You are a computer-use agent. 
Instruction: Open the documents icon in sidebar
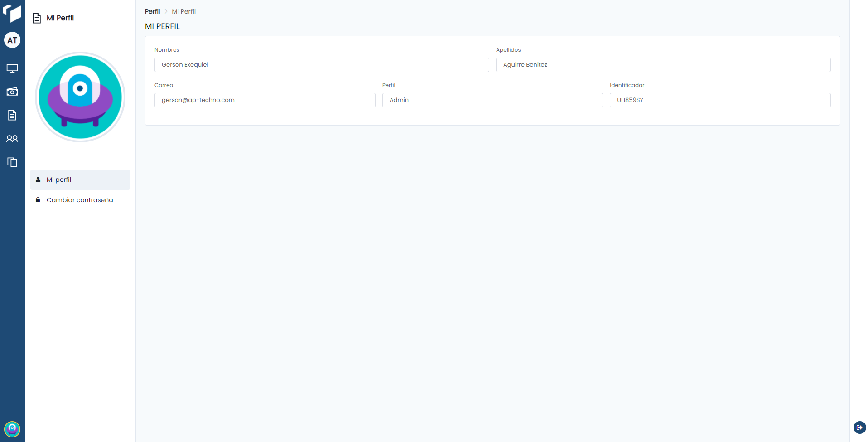click(12, 115)
